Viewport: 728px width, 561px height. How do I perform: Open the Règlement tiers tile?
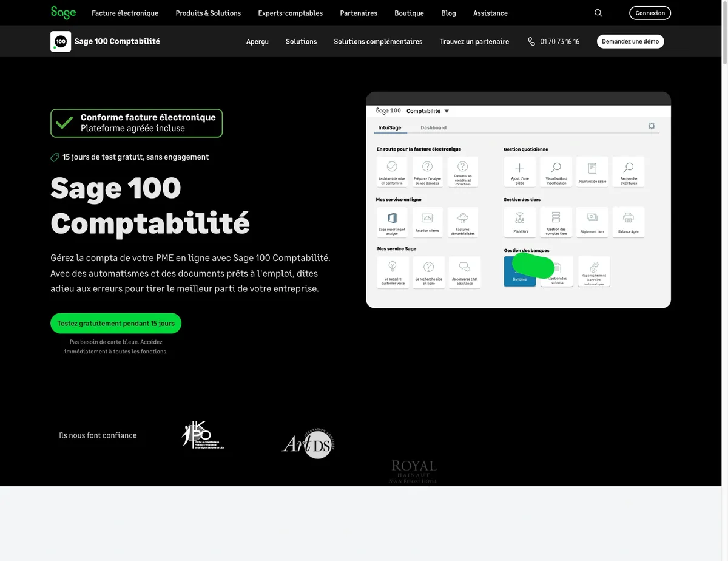click(x=592, y=222)
